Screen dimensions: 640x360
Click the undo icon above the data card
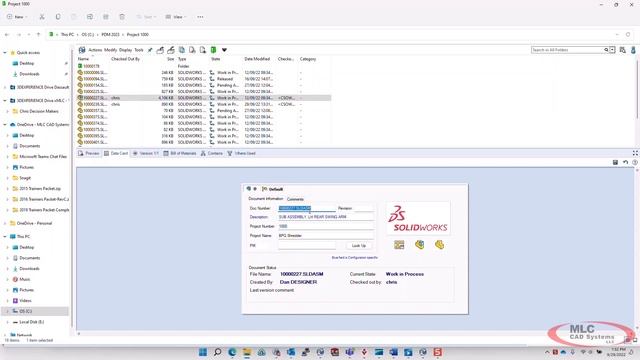coord(625,162)
